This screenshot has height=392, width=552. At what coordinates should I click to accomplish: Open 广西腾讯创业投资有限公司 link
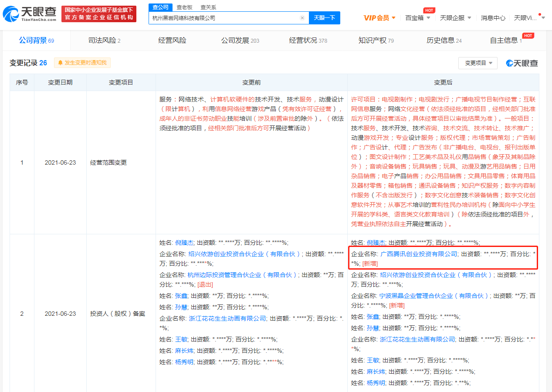point(419,254)
